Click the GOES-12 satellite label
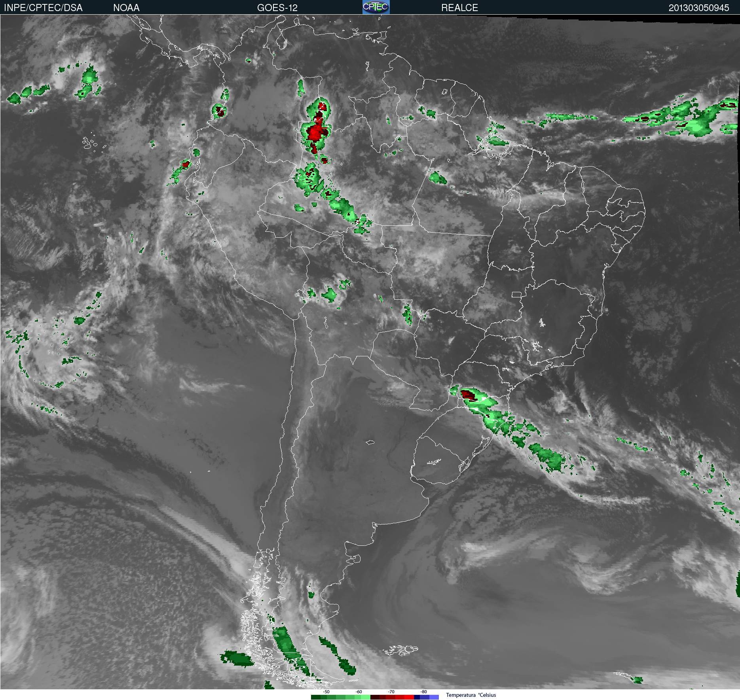The image size is (740, 700). [277, 8]
